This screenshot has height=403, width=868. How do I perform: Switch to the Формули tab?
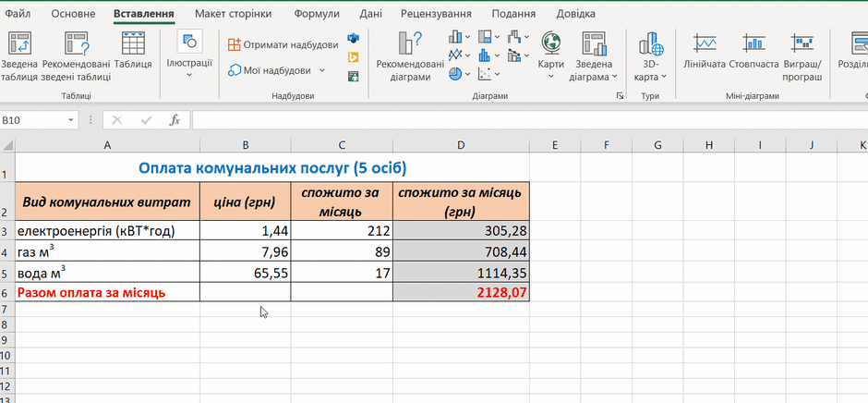317,14
